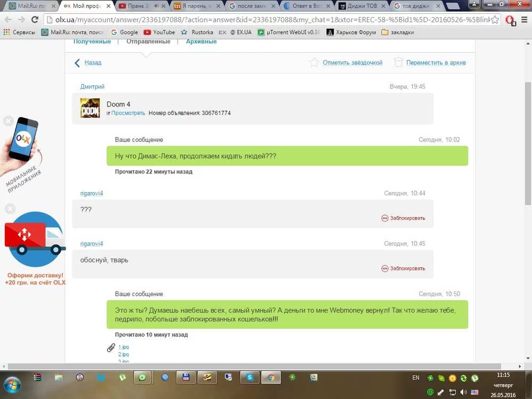The height and width of the screenshot is (399, 532).
Task: Open µTorrent from the taskbar
Action: click(122, 378)
